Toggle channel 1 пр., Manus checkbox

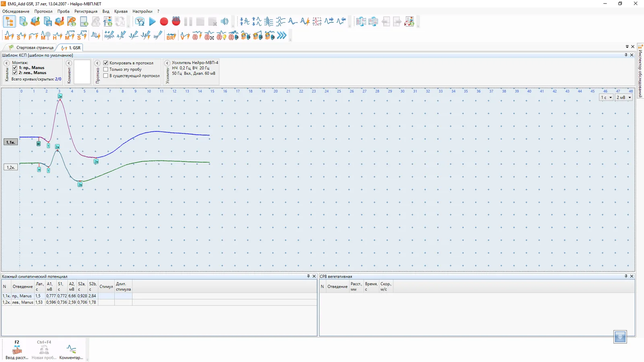coord(15,68)
